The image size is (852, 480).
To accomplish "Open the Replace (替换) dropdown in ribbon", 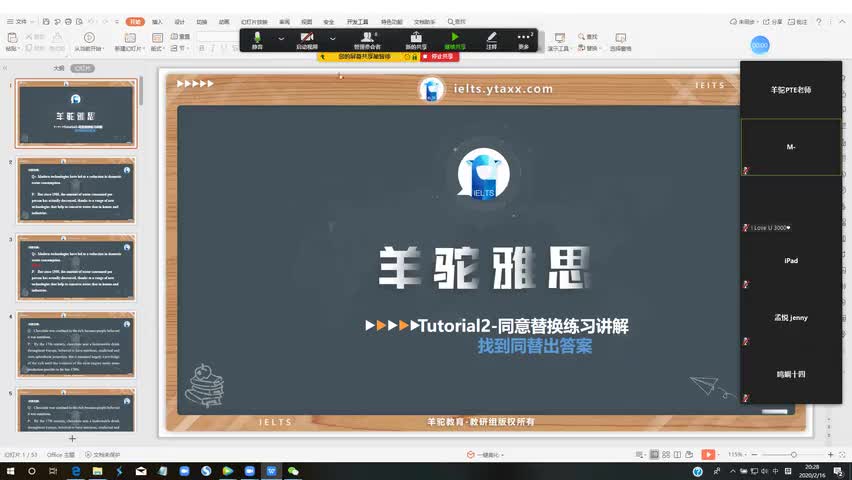I will [589, 48].
